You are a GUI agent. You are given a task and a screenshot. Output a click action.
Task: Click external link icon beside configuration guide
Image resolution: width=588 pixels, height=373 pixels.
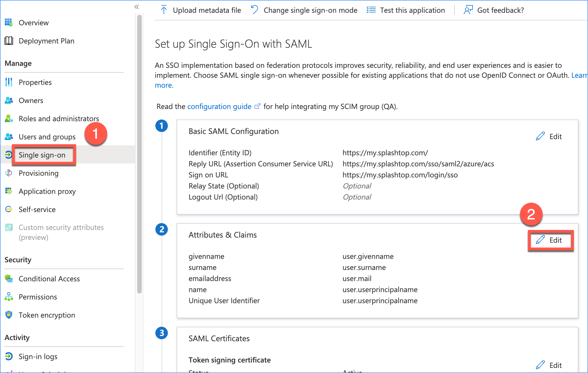[257, 106]
